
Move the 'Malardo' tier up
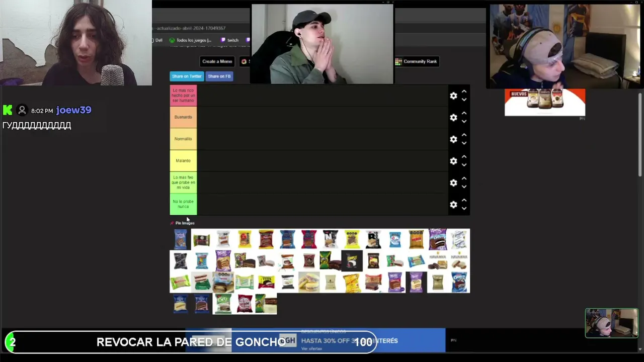(464, 157)
